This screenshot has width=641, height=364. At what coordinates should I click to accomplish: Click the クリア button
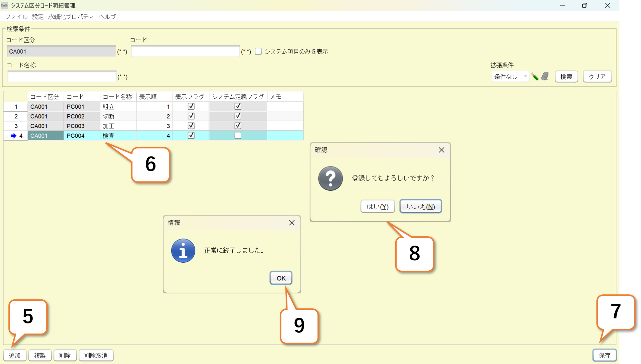point(597,77)
